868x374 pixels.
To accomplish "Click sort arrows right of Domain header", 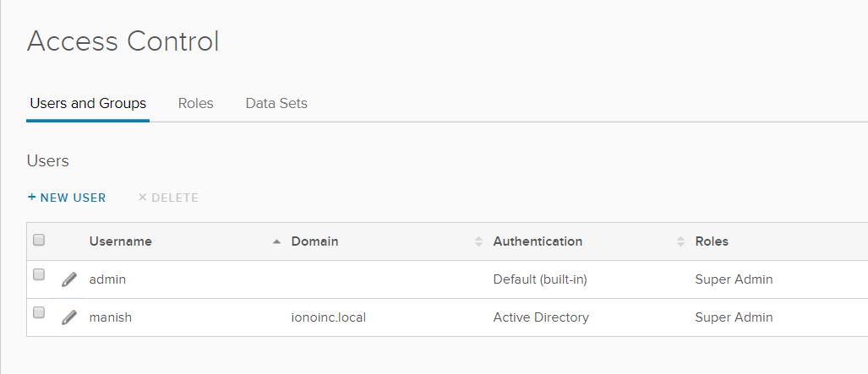I will (x=479, y=241).
